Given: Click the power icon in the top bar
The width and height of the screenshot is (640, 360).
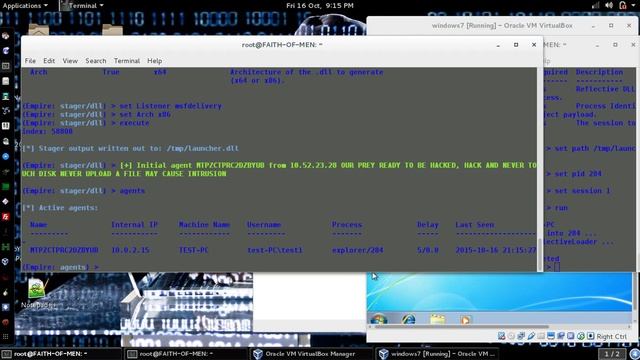Looking at the screenshot, I should click(623, 5).
